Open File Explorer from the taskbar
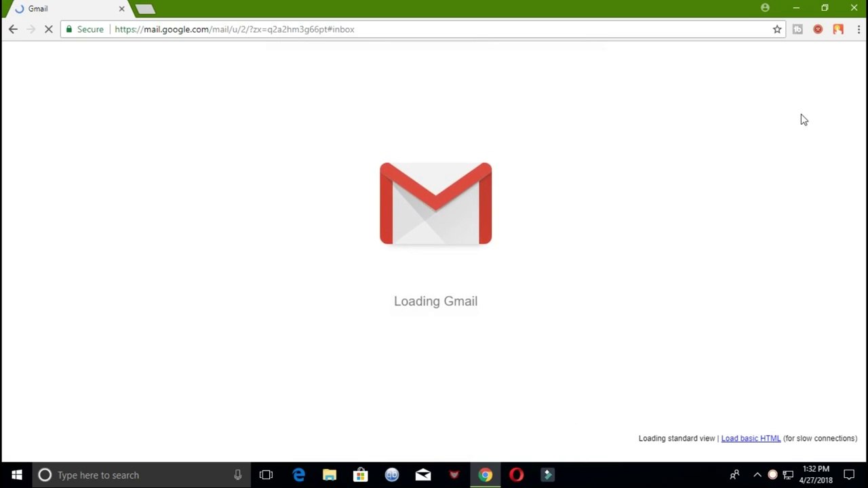 tap(330, 475)
